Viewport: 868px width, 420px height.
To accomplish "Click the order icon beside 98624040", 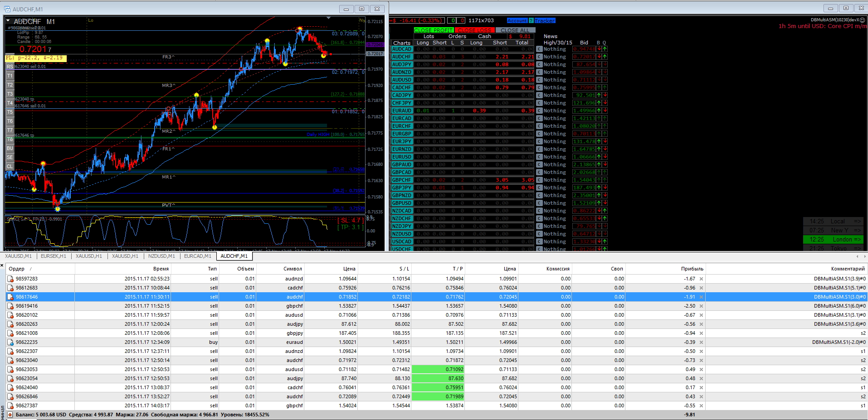I will click(x=10, y=388).
